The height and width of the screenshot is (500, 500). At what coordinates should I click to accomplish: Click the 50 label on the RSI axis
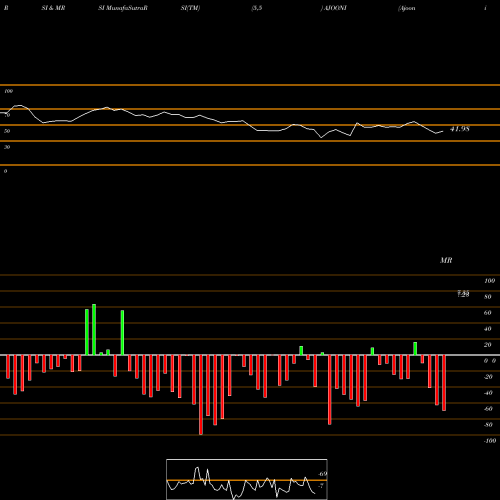(x=7, y=131)
